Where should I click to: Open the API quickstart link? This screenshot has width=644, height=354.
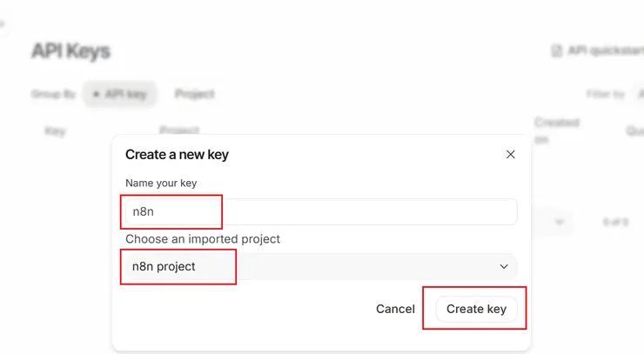point(604,51)
